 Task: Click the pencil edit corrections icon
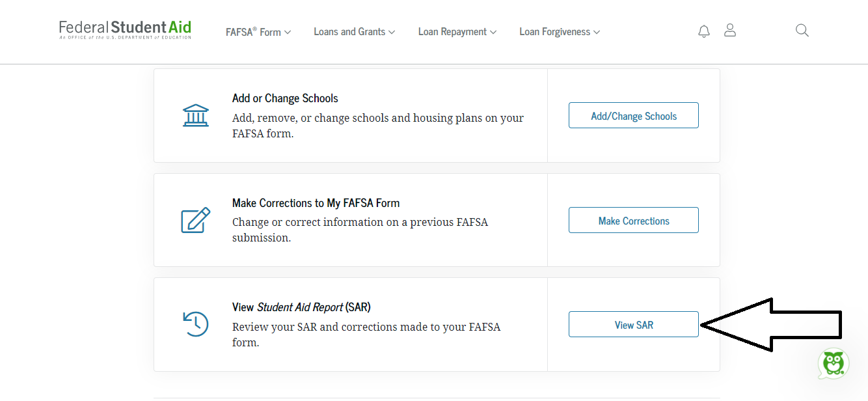point(196,220)
